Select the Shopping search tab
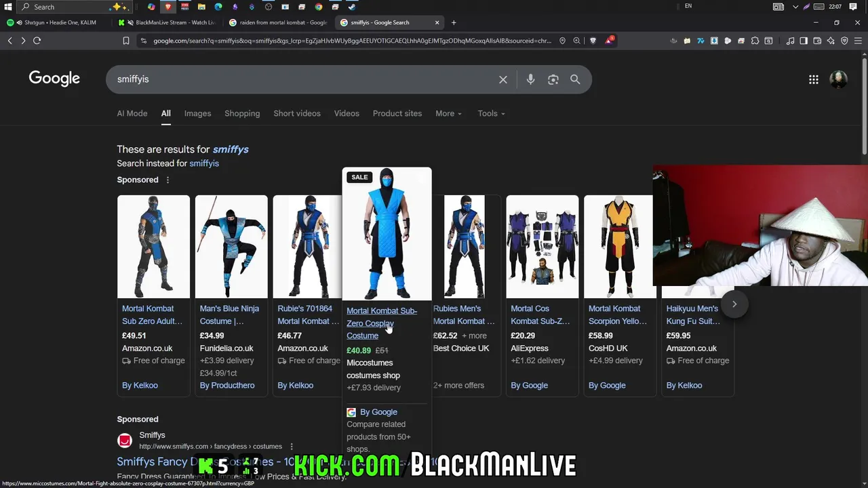This screenshot has height=488, width=868. pos(242,113)
